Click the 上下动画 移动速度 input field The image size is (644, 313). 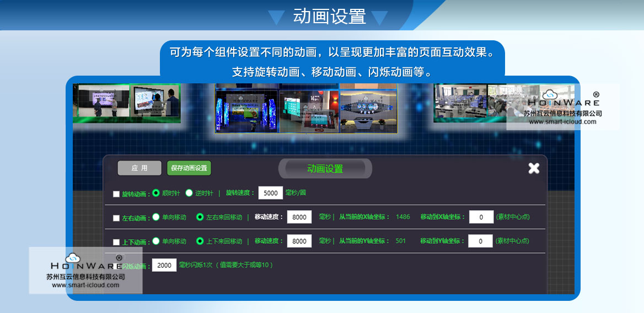pos(299,241)
